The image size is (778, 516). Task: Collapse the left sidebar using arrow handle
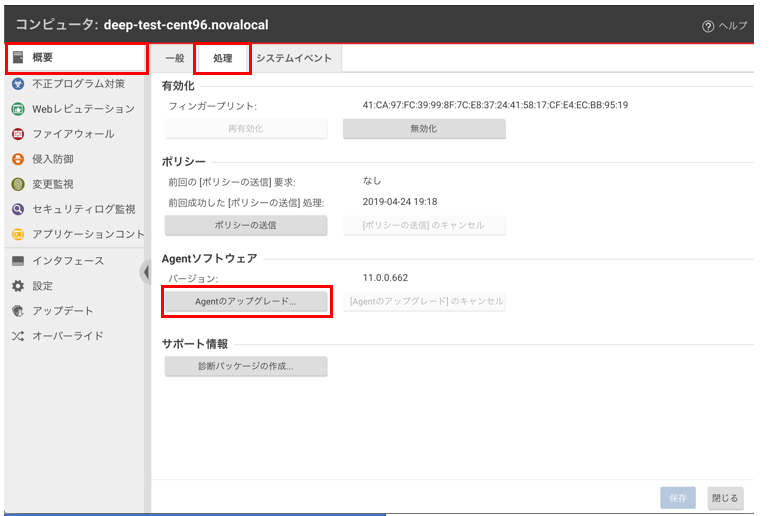pyautogui.click(x=146, y=272)
